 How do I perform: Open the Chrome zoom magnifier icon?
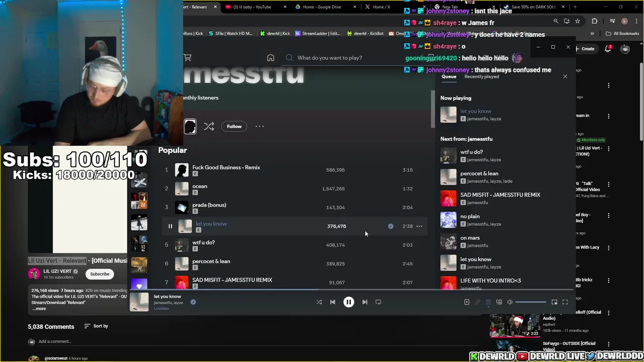pyautogui.click(x=556, y=21)
